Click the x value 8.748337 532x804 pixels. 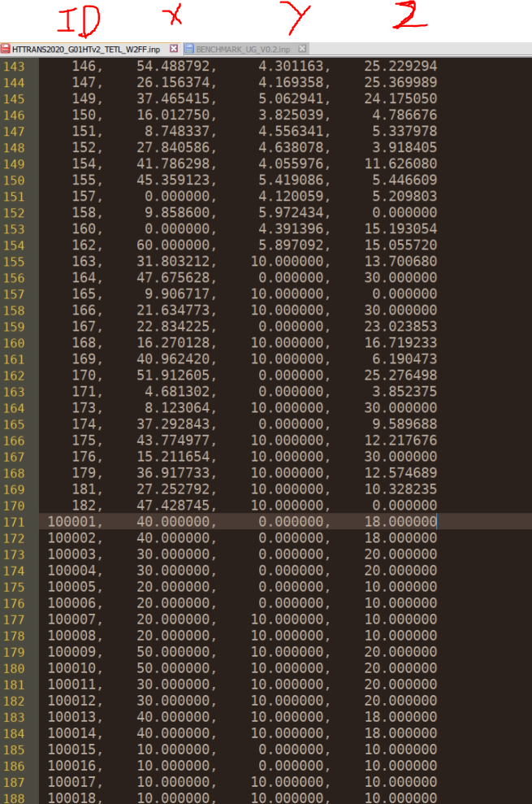point(177,131)
